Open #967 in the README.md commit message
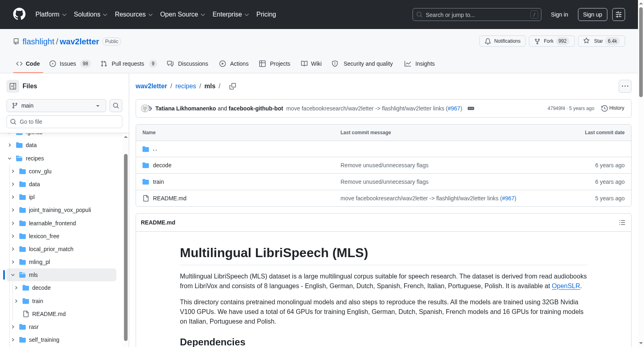 (508, 198)
